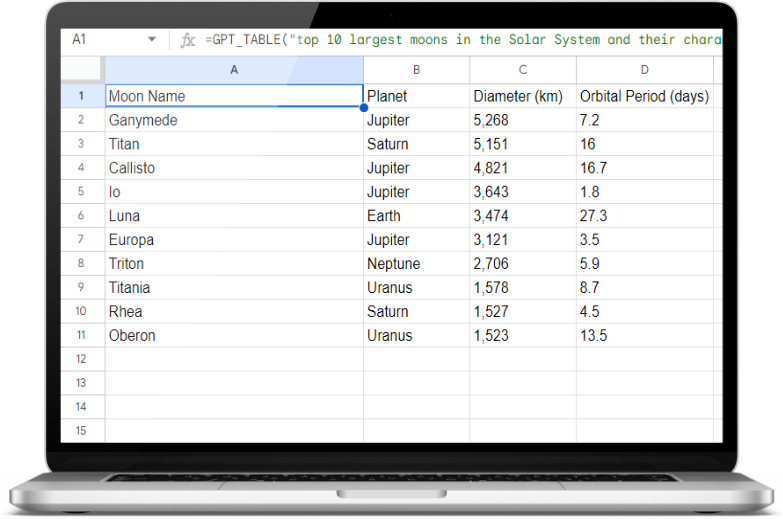Select row 15 header
Viewport: 783px width, 519px height.
(x=82, y=431)
